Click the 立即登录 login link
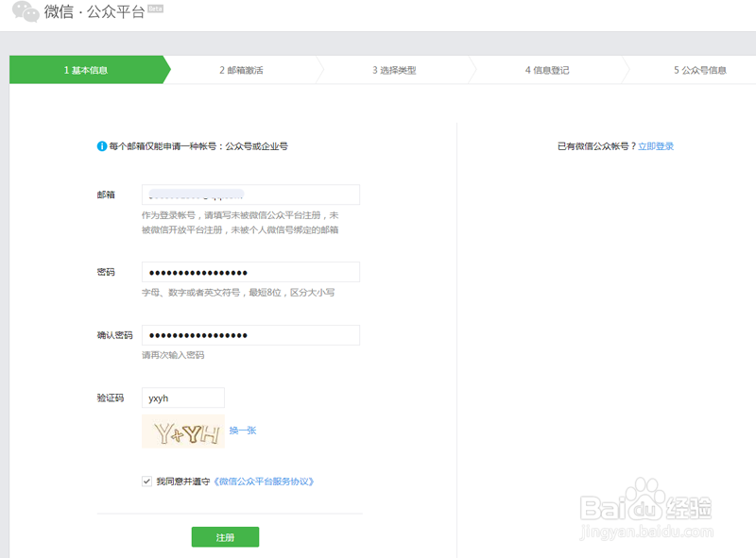The height and width of the screenshot is (558, 756). [x=656, y=146]
